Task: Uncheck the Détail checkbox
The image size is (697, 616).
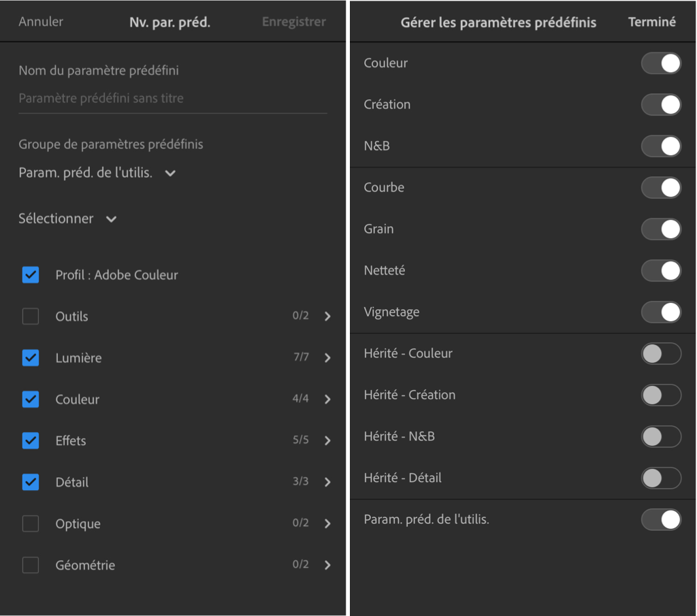Action: pyautogui.click(x=31, y=482)
